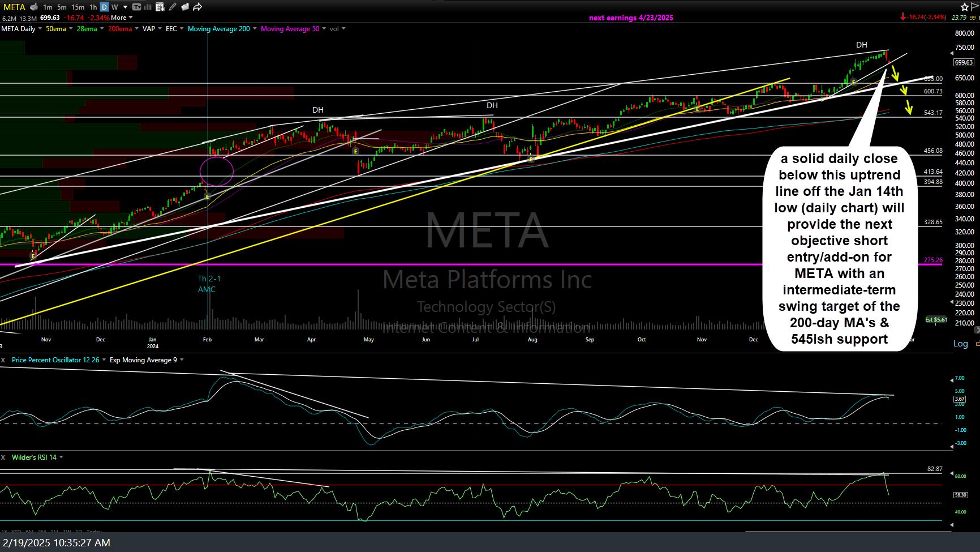Click the Wilder's RSI 14 label
The width and height of the screenshot is (980, 552).
coord(34,457)
